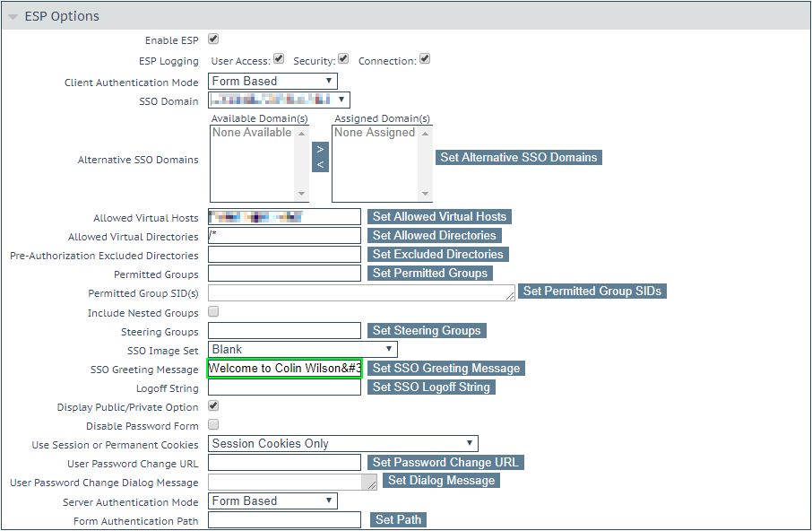Check the Disable Password Form option
This screenshot has height=531, width=812.
point(212,425)
